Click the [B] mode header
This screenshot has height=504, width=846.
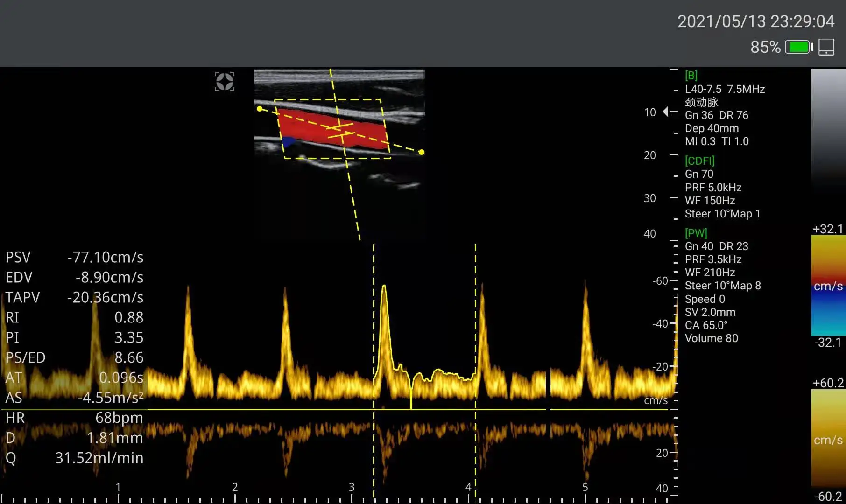coord(691,76)
